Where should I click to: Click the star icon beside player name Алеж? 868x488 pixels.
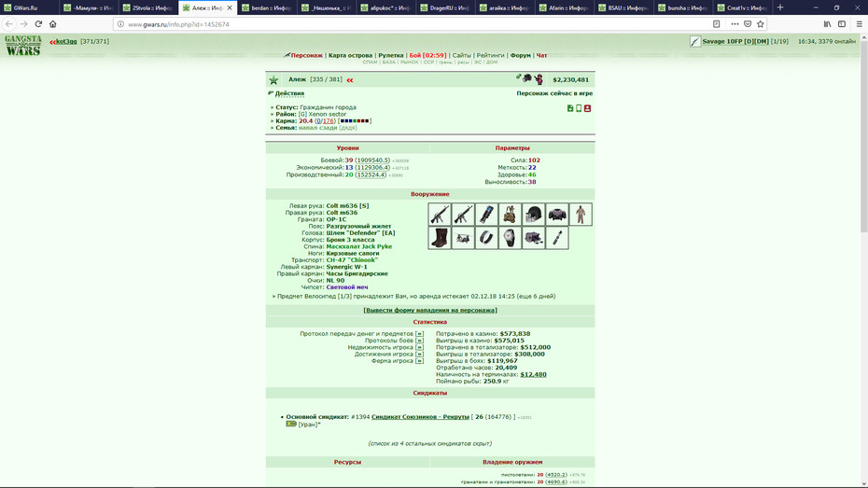pos(273,80)
